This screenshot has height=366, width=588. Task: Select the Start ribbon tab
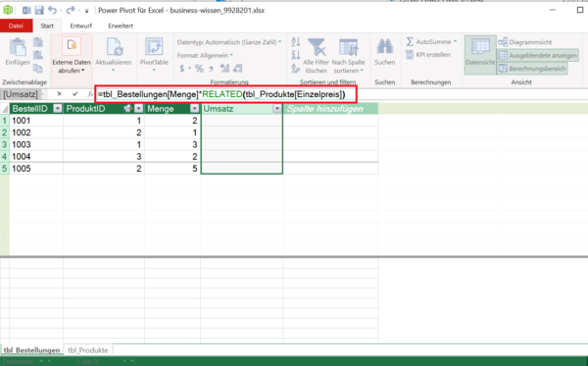(x=47, y=26)
